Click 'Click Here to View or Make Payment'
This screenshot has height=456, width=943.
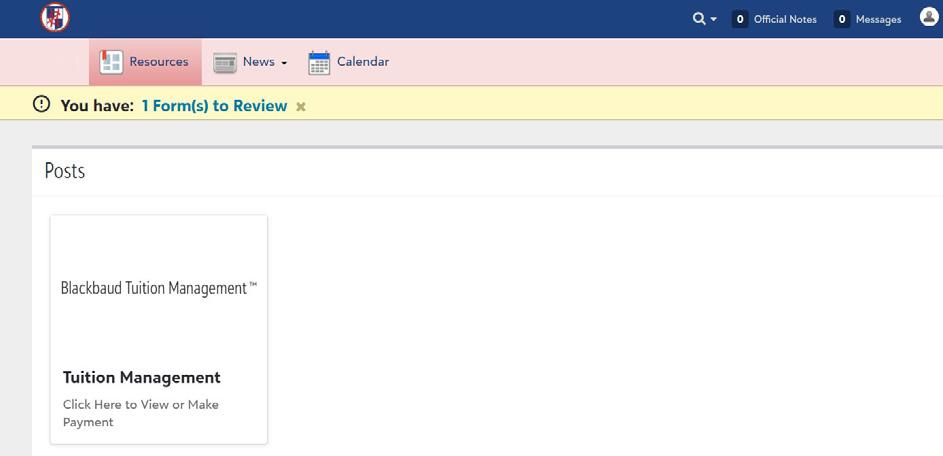(141, 413)
